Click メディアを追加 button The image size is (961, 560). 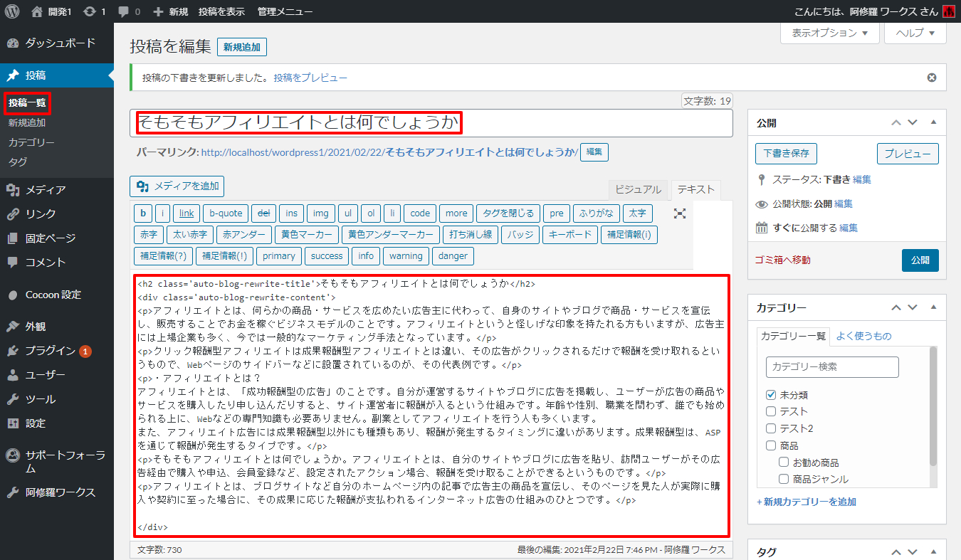[x=177, y=186]
